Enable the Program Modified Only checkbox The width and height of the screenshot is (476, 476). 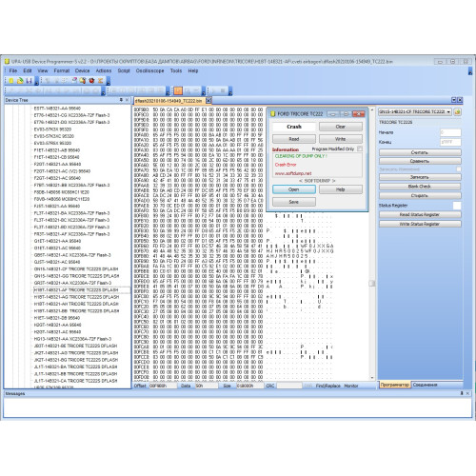tap(360, 149)
